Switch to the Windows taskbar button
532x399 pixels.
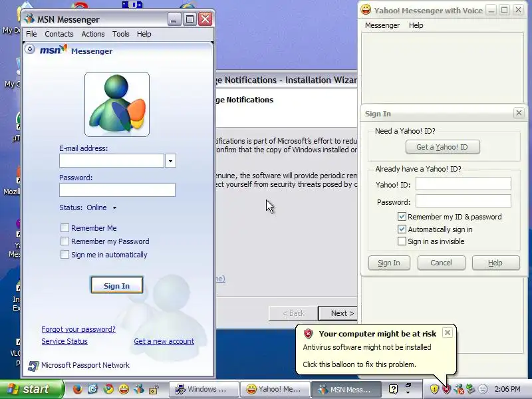click(x=203, y=389)
